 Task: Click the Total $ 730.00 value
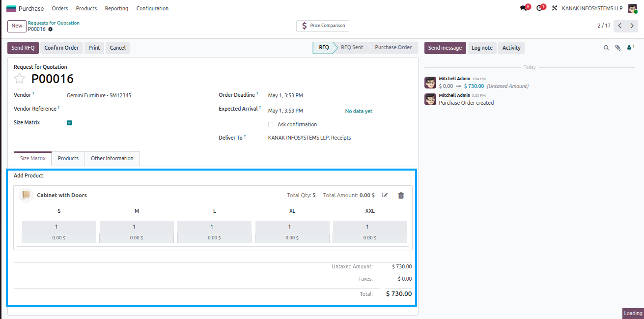tap(399, 294)
